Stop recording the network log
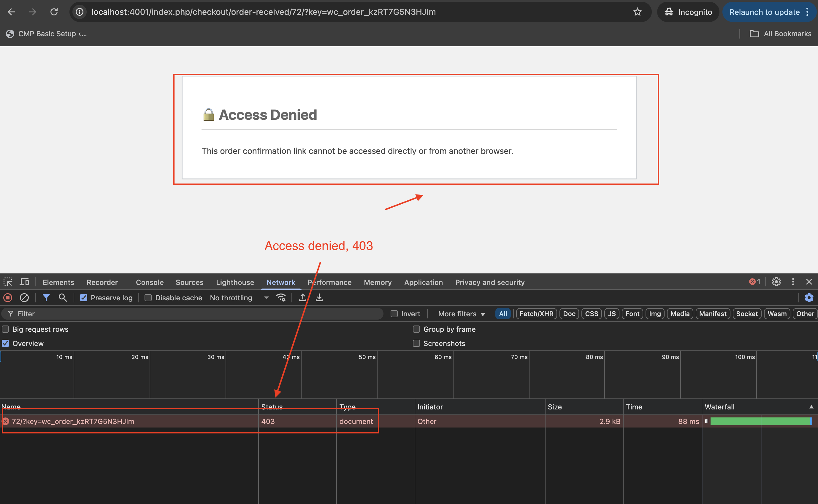 [8, 298]
